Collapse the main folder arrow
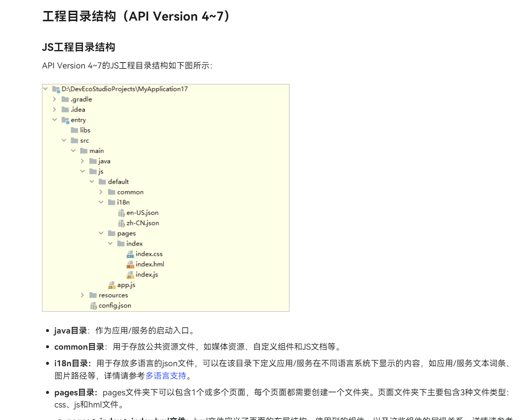Viewport: 526px width, 420px height. click(x=73, y=151)
